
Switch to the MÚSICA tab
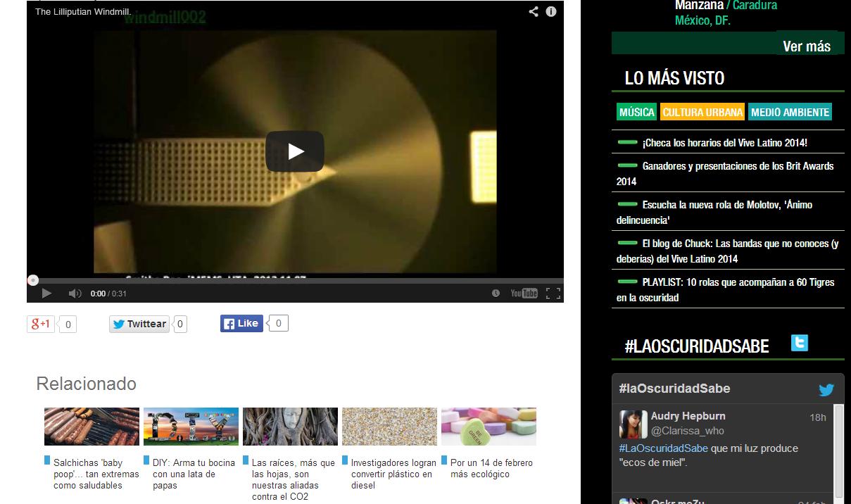636,112
